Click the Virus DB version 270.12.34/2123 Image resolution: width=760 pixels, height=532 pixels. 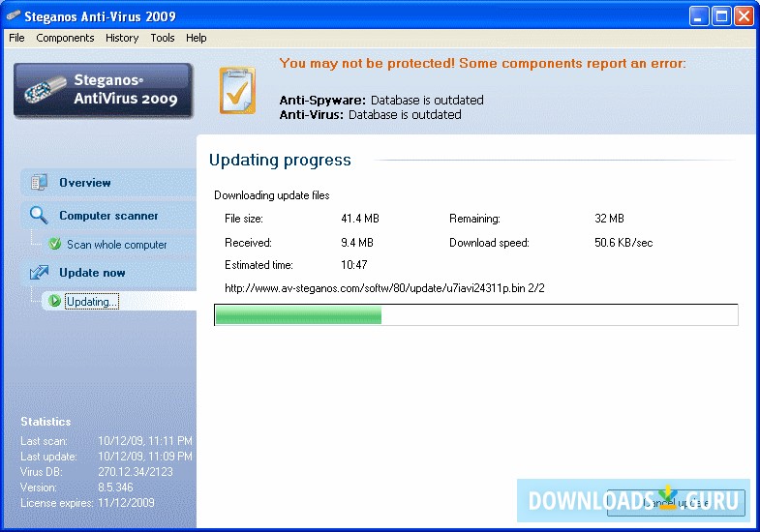[x=136, y=472]
